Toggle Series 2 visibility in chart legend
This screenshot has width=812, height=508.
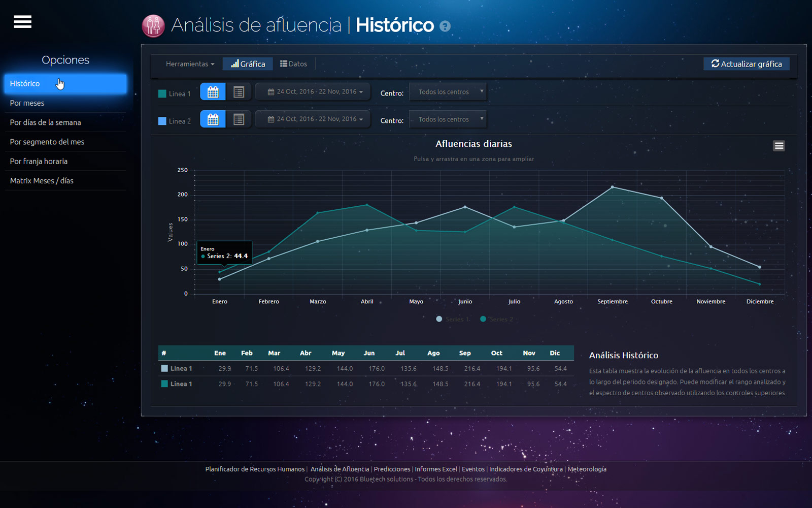497,319
